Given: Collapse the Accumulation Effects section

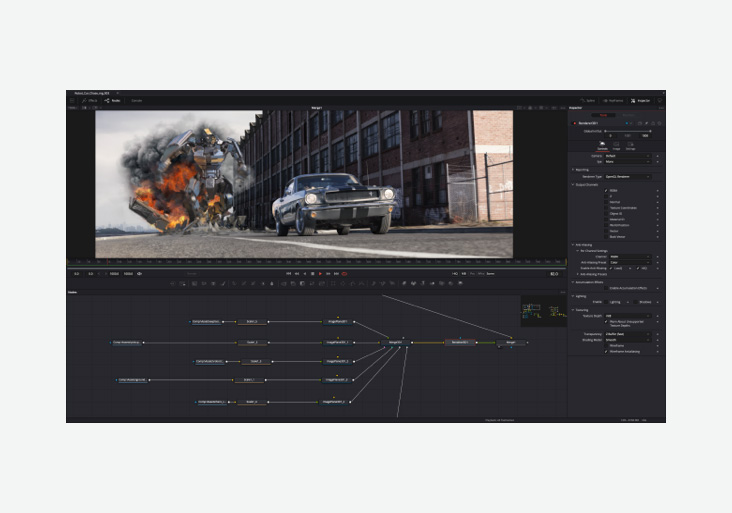Looking at the screenshot, I should click(x=572, y=282).
